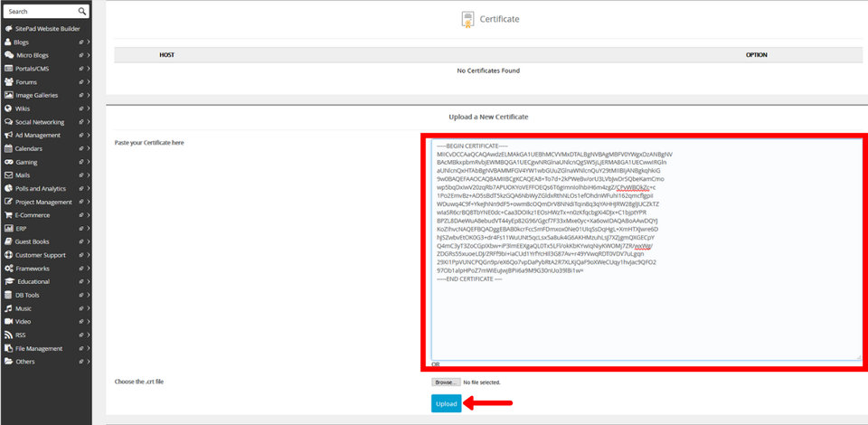Click the Image Galleries icon
This screenshot has height=425, width=868.
click(8, 95)
